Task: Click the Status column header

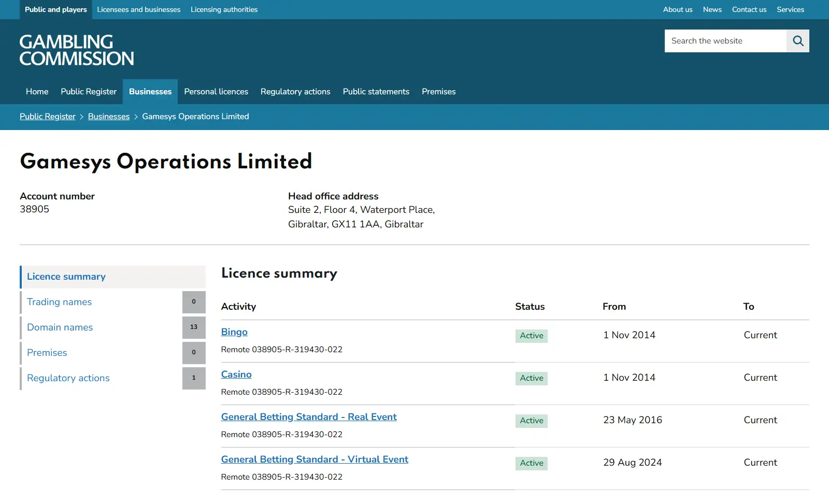Action: coord(530,307)
